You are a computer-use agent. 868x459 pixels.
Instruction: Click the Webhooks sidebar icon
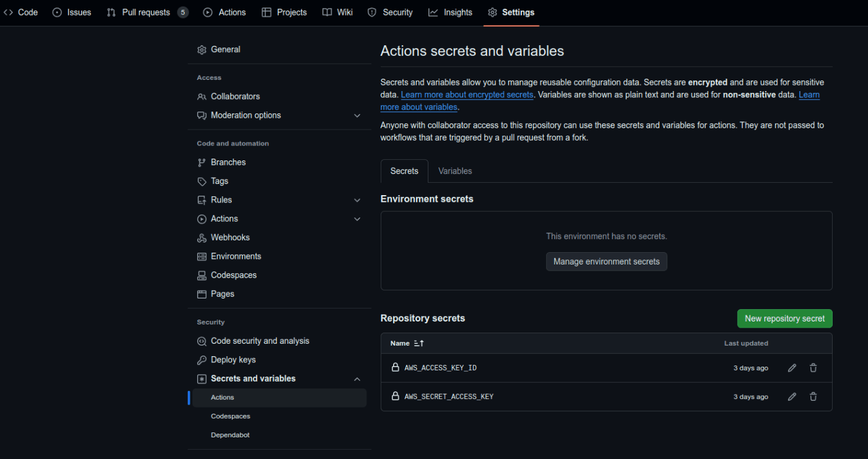(201, 238)
